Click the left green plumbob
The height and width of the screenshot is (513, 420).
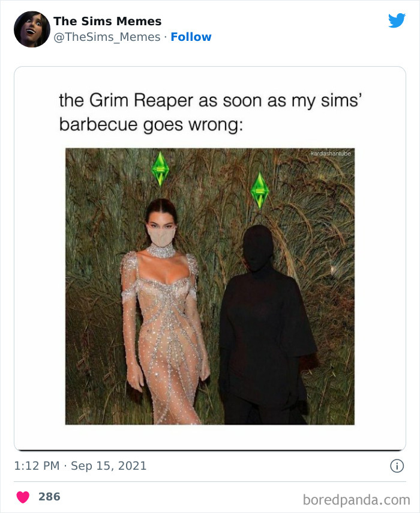pyautogui.click(x=160, y=168)
